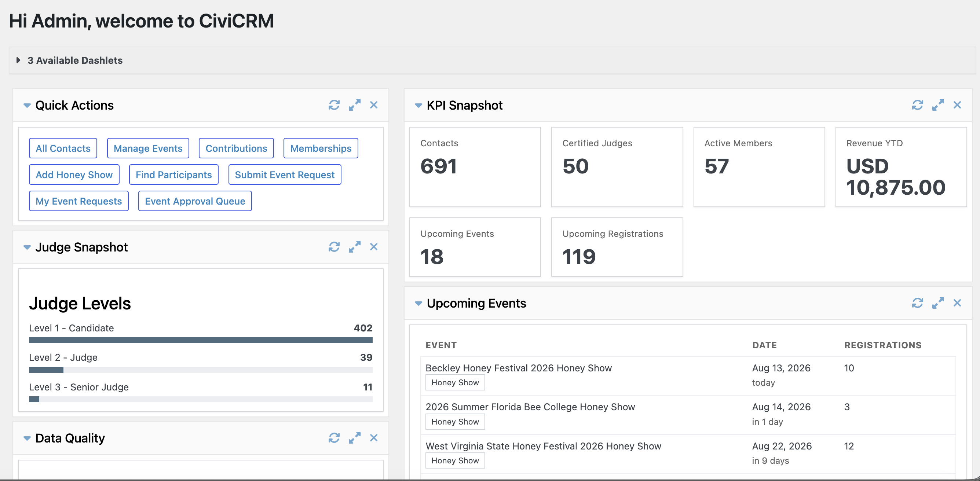Refresh the Judge Snapshot dashlet
The height and width of the screenshot is (481, 980).
pos(334,247)
